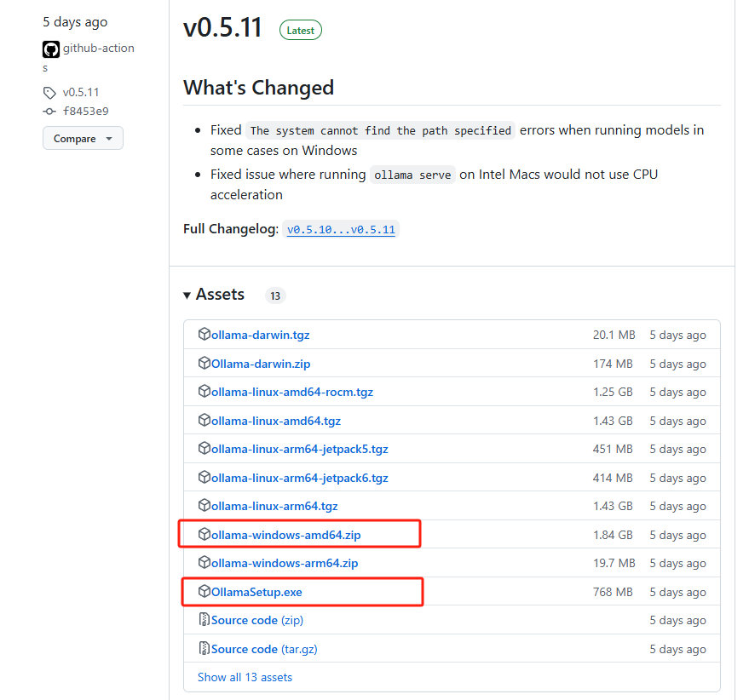Download ollama-windows-amd64.zip
This screenshot has width=749, height=700.
286,536
